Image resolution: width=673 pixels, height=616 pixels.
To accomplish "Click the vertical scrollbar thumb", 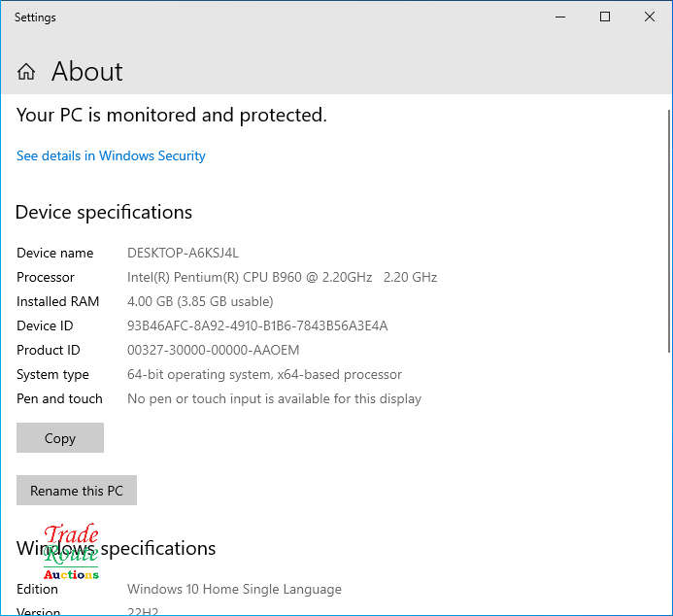I will [669, 232].
